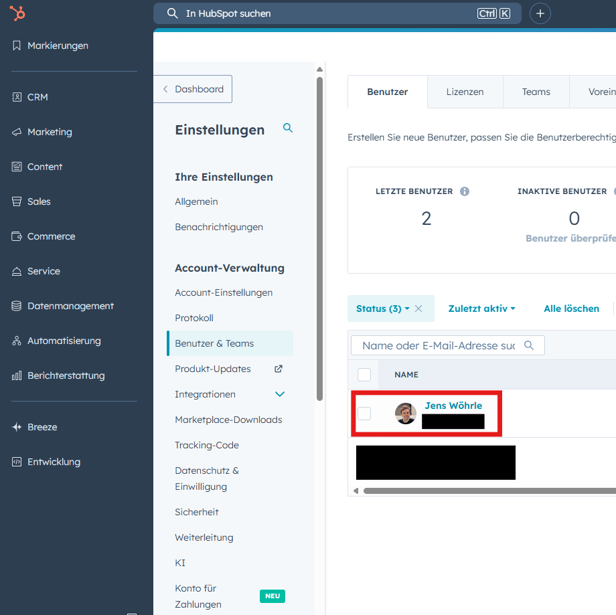Viewport: 616px width, 615px height.
Task: Tick the checkbox for Jens Wöhrle
Action: pyautogui.click(x=364, y=413)
